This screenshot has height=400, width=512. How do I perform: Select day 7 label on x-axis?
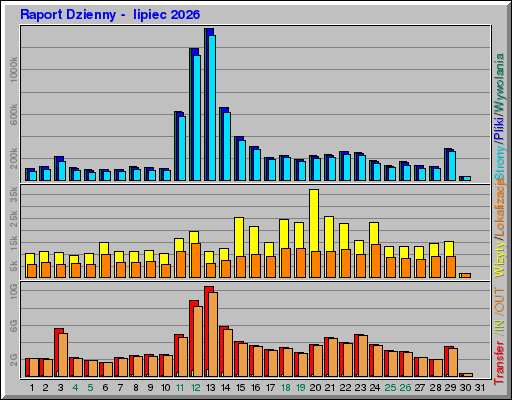click(121, 388)
